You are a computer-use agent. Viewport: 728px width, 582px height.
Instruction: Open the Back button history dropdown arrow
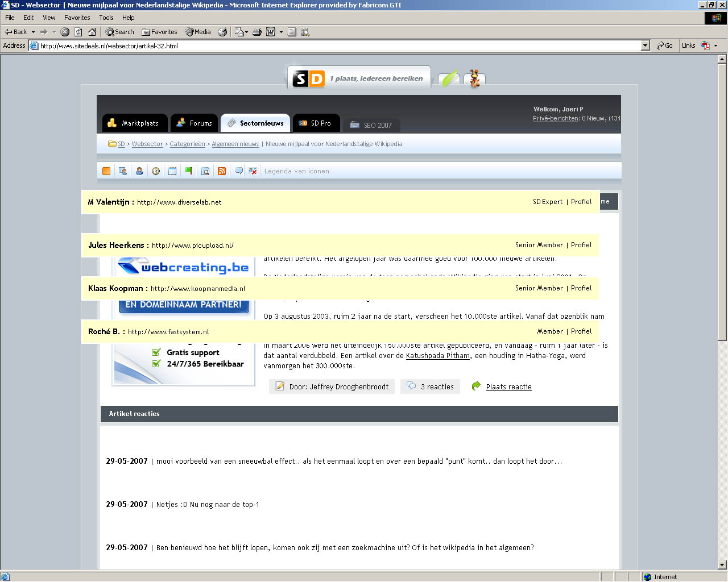click(x=33, y=32)
